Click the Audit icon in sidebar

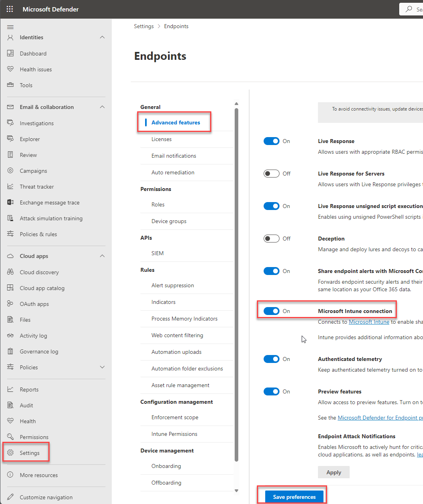[x=10, y=405]
